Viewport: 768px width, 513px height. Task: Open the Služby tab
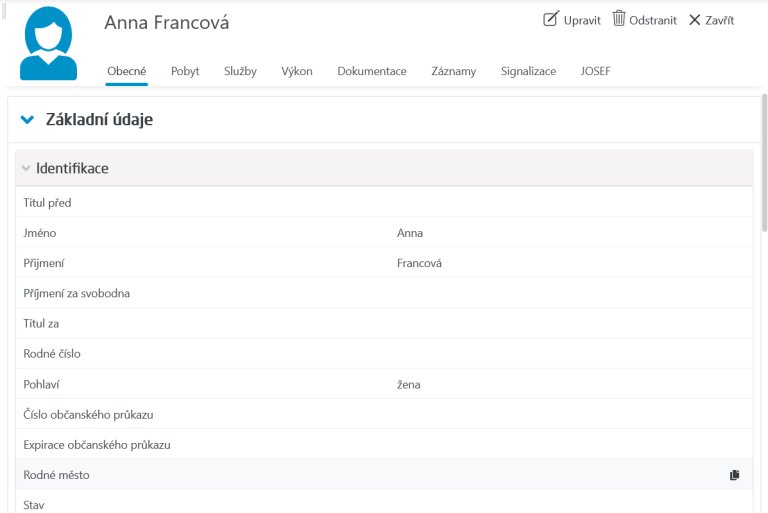[x=240, y=72]
